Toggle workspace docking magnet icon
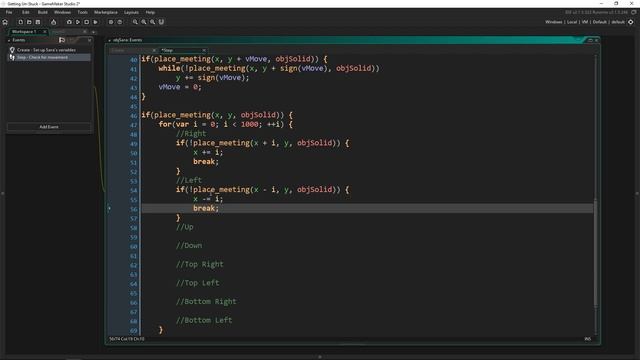This screenshot has height=360, width=640. [161, 22]
